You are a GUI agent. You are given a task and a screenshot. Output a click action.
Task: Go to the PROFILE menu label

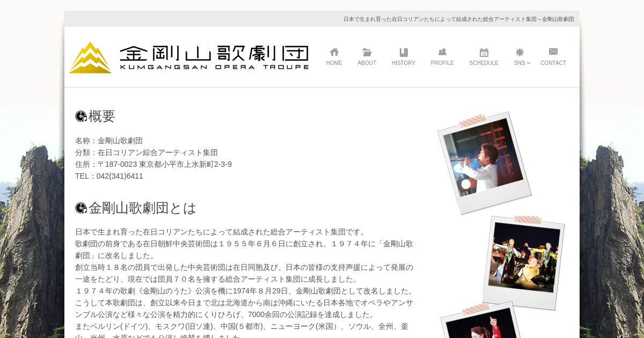point(442,63)
